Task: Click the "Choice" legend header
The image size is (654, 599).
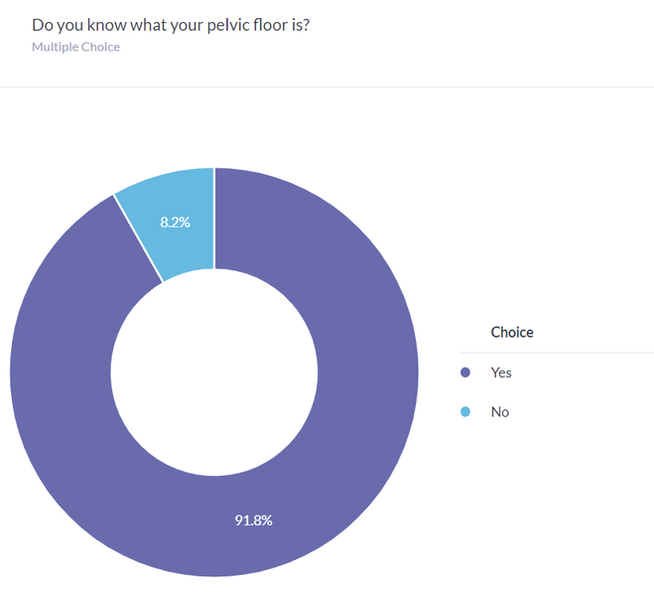Action: coord(512,333)
